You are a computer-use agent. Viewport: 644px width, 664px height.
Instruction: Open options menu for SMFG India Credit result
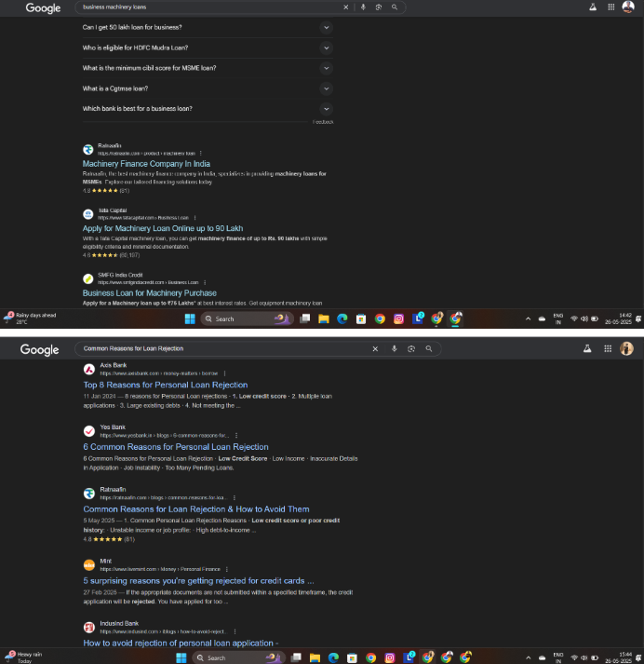[x=205, y=282]
